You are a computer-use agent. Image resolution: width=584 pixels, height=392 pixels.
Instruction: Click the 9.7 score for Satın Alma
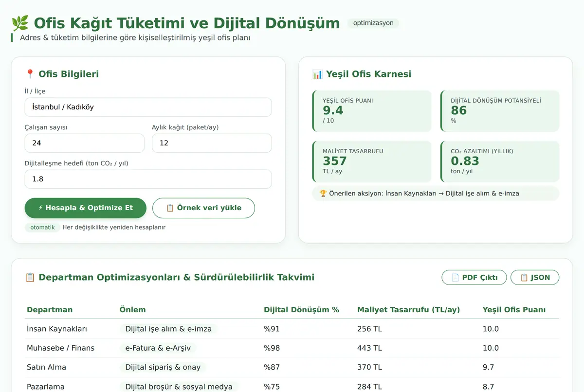tap(488, 367)
